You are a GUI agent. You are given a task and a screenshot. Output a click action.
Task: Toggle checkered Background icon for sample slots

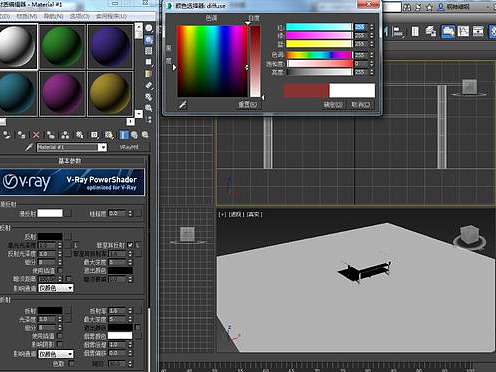coord(149,51)
